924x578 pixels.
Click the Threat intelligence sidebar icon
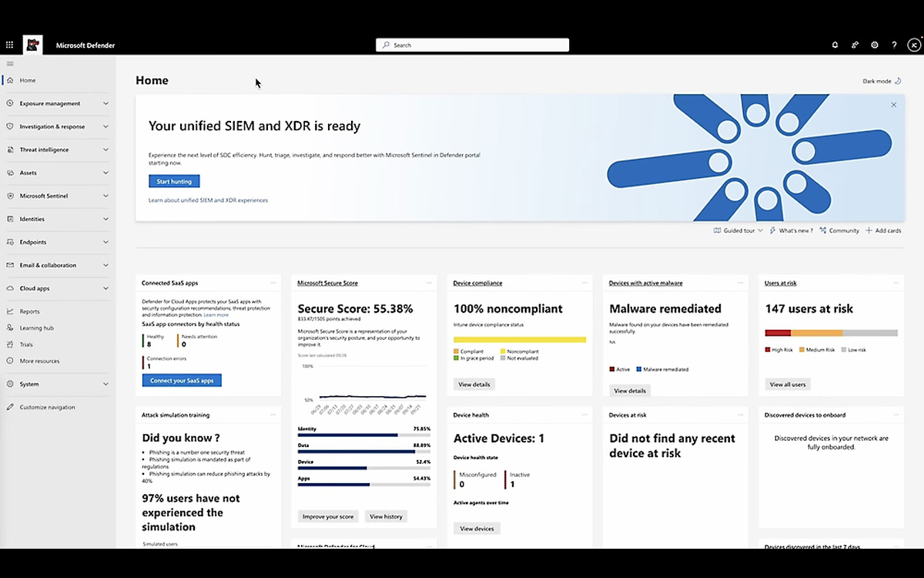tap(10, 150)
